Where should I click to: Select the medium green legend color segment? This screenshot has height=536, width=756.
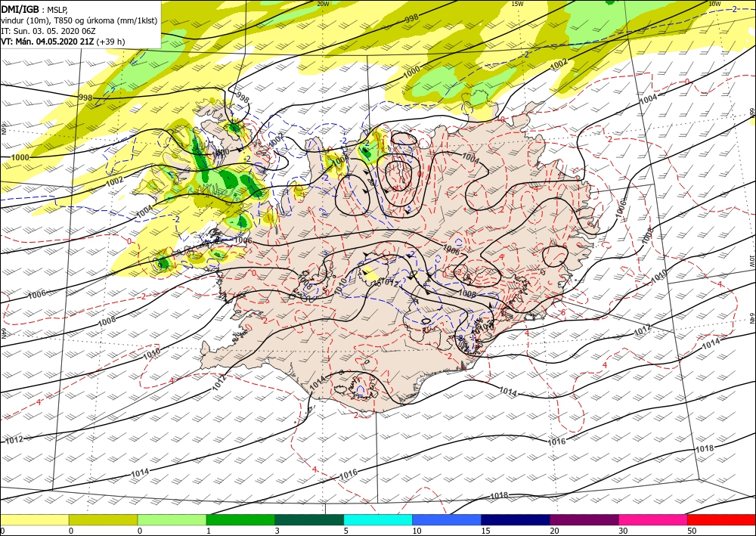coord(240,520)
